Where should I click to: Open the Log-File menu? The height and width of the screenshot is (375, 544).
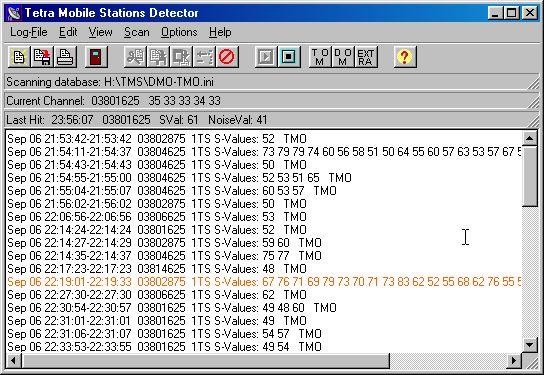point(28,32)
